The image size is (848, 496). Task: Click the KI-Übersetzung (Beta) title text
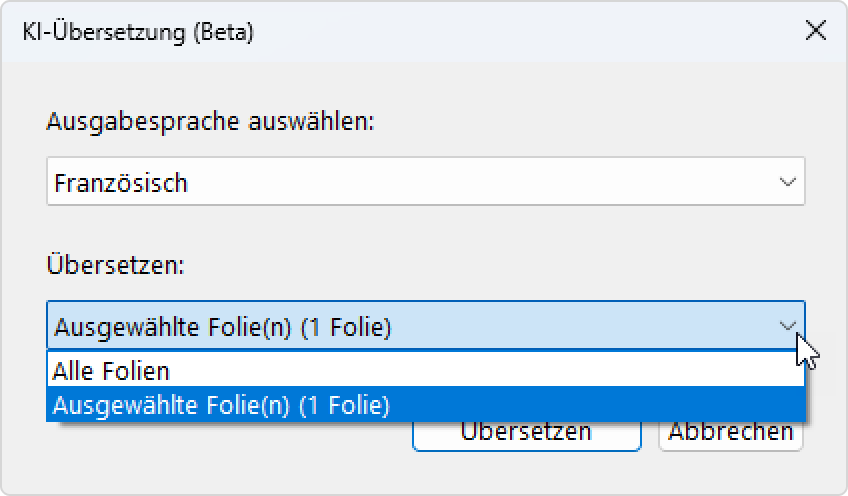pyautogui.click(x=138, y=32)
